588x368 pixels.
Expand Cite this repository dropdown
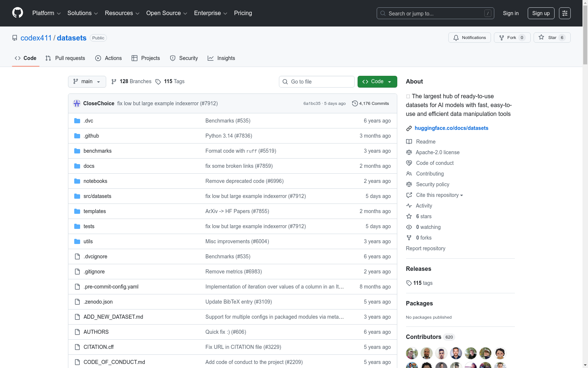pos(440,195)
